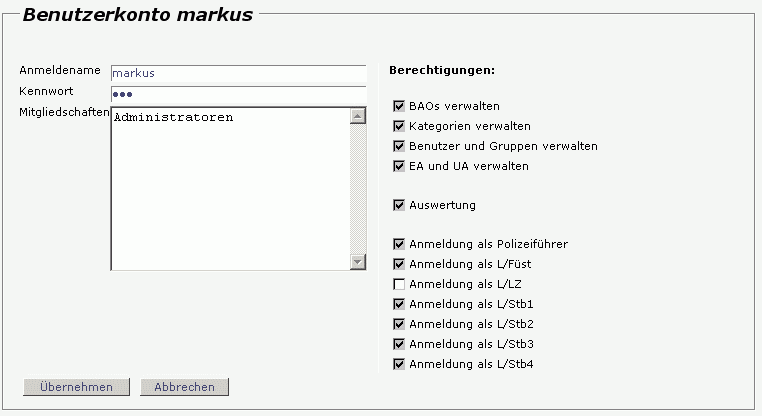Click the Mitgliedschaften scrollbar track
The width and height of the screenshot is (762, 416).
(358, 190)
